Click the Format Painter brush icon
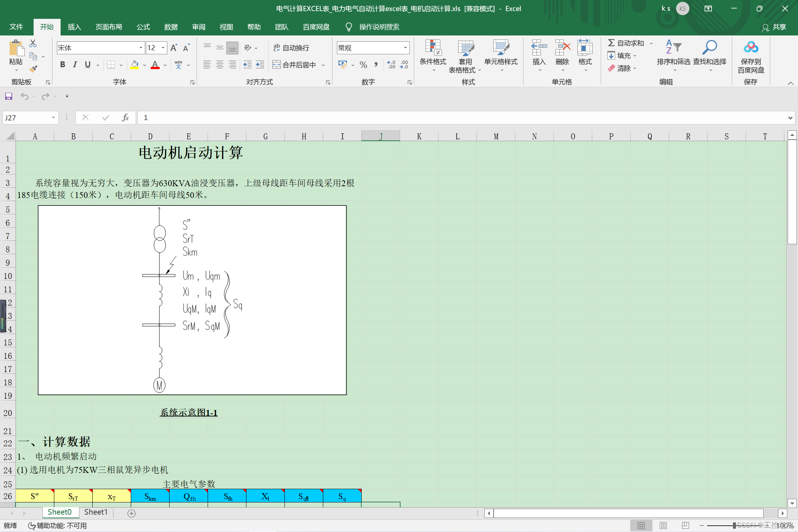This screenshot has height=532, width=798. click(34, 69)
